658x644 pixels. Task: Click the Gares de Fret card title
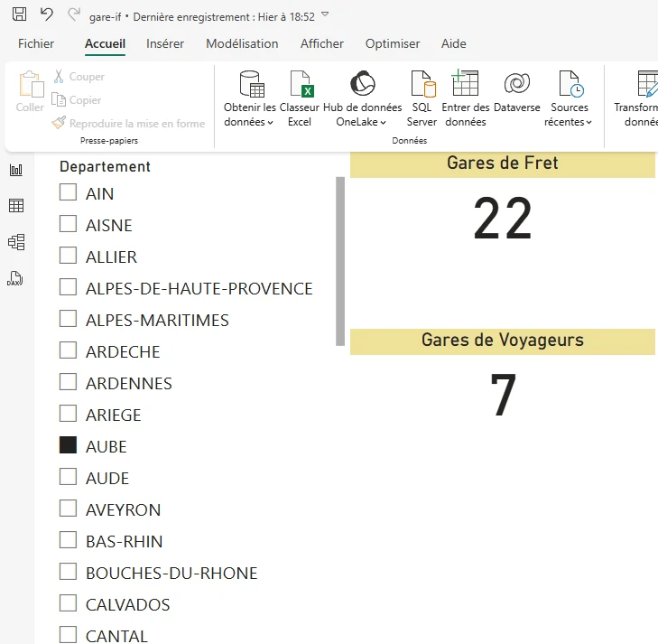502,163
